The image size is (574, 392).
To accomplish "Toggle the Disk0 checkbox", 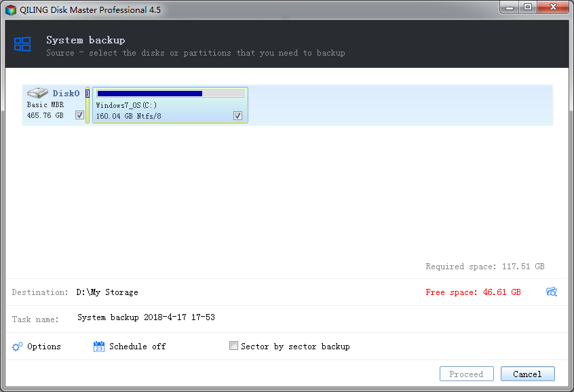I will [79, 115].
